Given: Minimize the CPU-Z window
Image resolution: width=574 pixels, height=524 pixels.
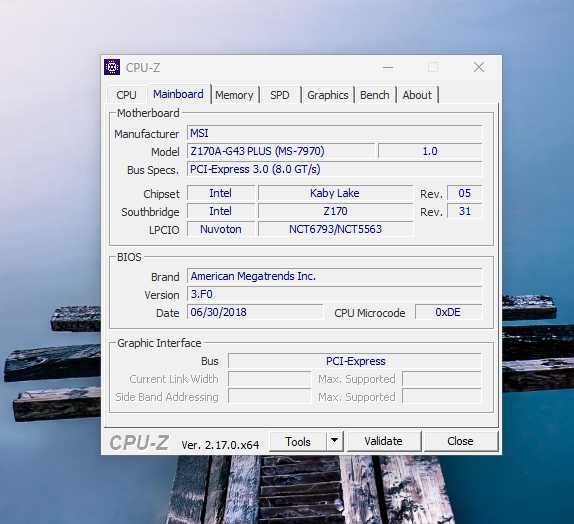Looking at the screenshot, I should (388, 67).
